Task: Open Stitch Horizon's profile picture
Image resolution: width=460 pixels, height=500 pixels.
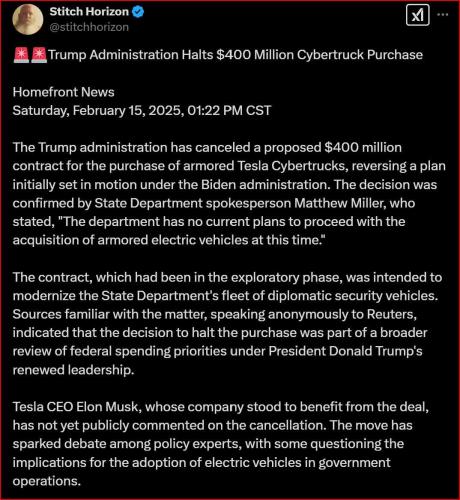Action: [x=28, y=19]
